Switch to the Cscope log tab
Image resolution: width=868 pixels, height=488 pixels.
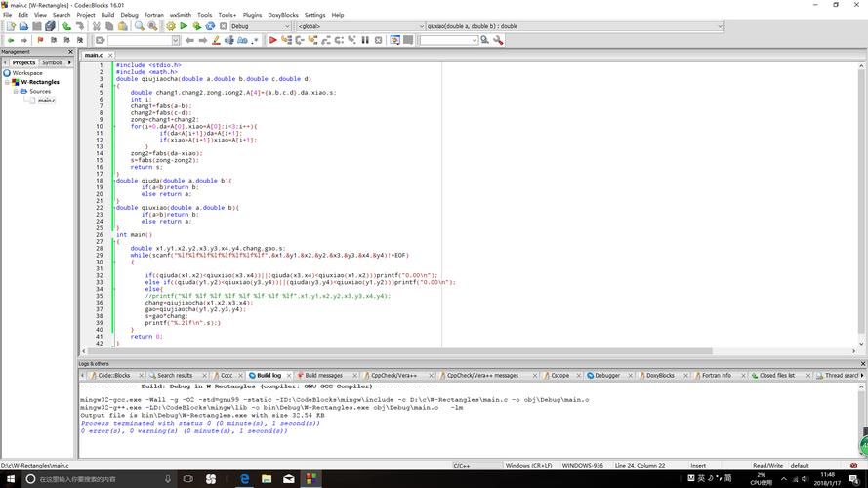click(x=559, y=375)
